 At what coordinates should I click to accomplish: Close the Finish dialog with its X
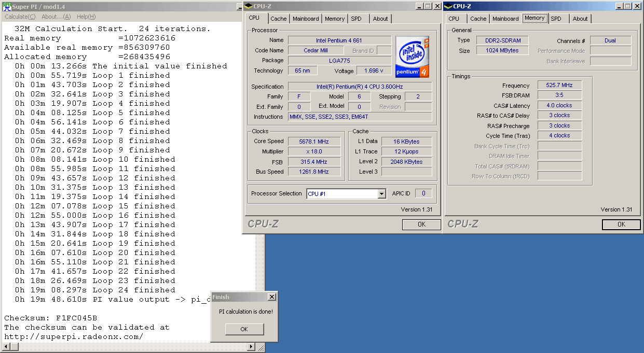271,297
